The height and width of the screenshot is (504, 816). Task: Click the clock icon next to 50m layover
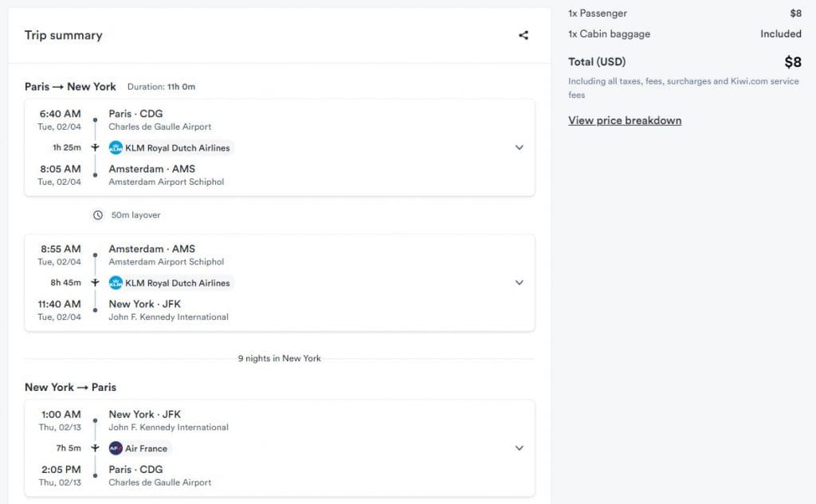97,214
